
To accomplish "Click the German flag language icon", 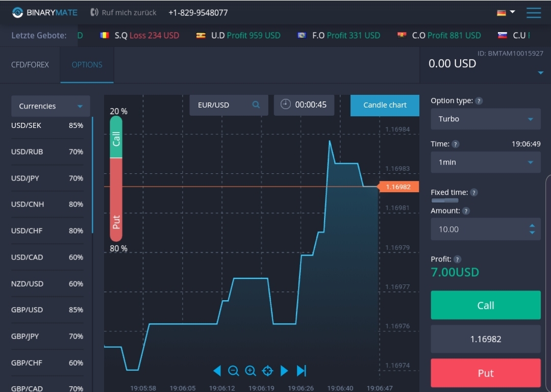I will click(501, 13).
